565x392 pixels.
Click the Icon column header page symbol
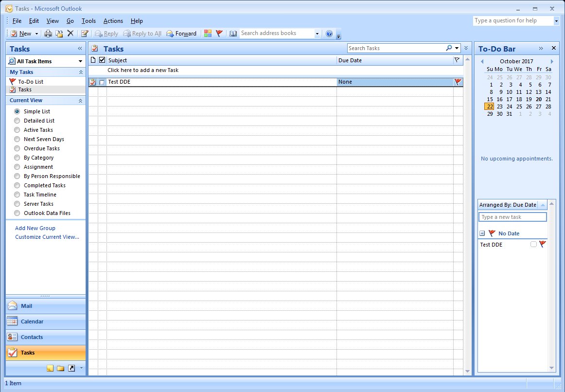[93, 60]
